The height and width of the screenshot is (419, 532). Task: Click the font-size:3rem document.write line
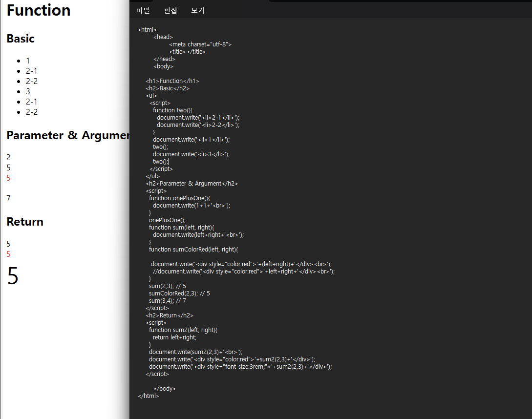(x=240, y=367)
